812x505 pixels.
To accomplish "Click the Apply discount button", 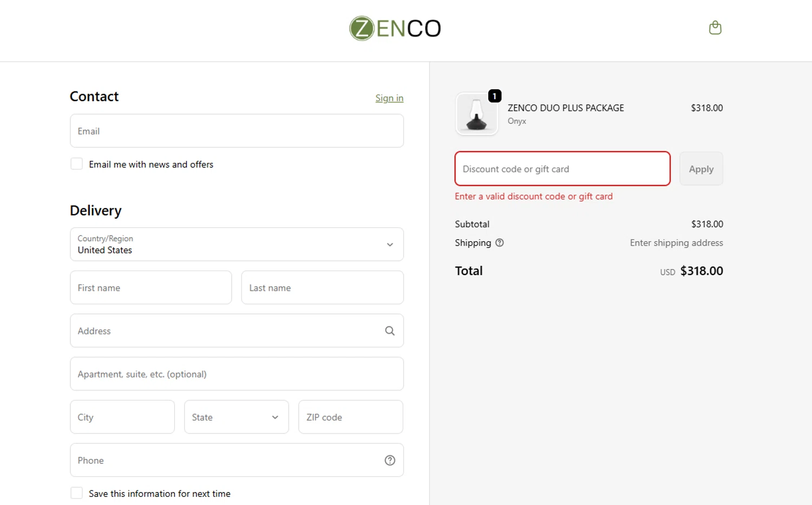I will [x=701, y=169].
